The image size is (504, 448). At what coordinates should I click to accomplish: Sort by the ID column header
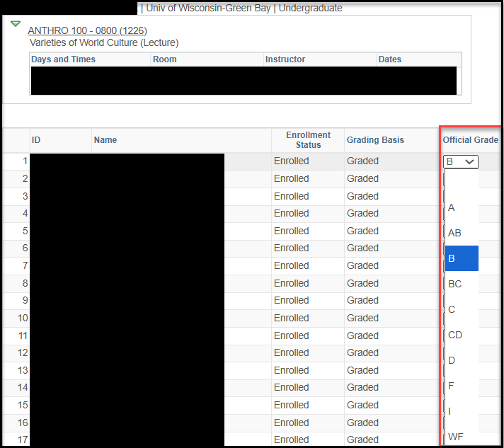point(36,140)
